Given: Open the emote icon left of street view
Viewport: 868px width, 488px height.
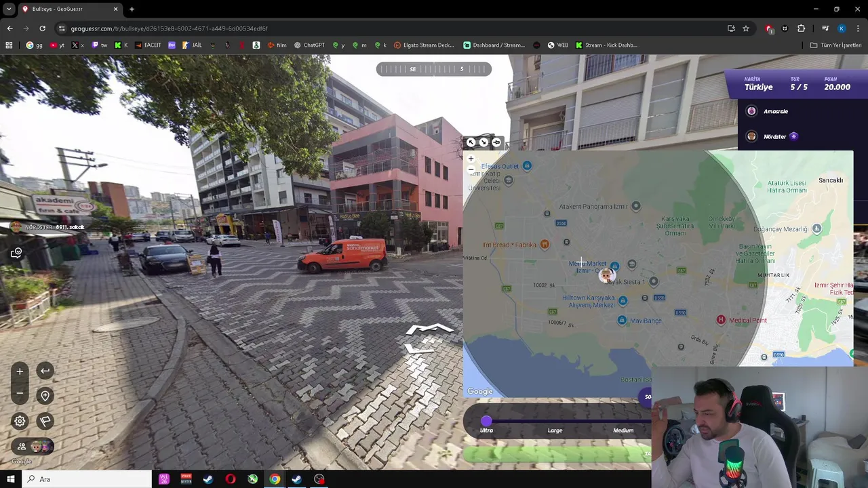Looking at the screenshot, I should [16, 253].
